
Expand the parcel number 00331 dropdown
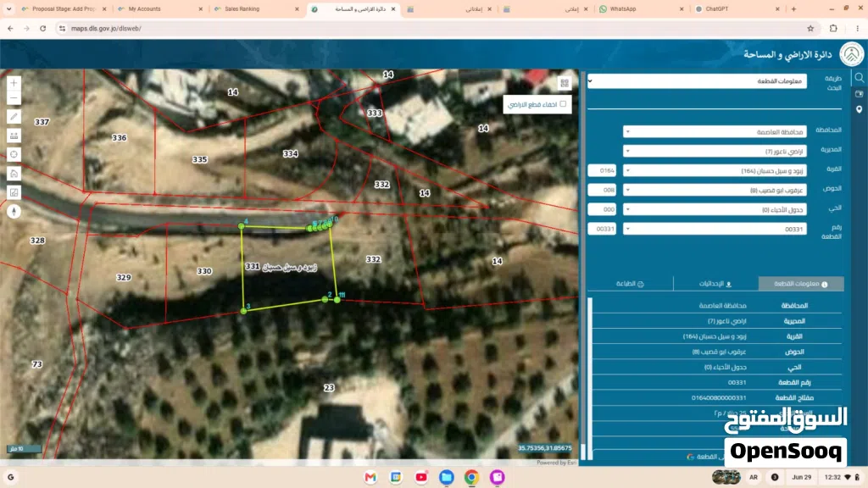click(x=714, y=229)
